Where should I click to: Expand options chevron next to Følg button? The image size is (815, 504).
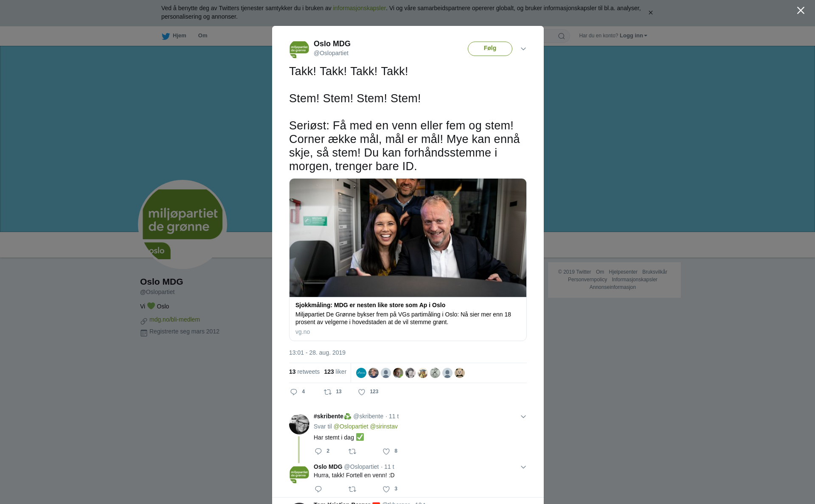(x=523, y=49)
